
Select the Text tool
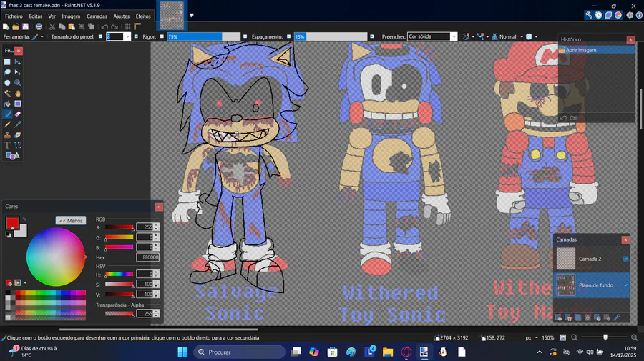point(7,145)
